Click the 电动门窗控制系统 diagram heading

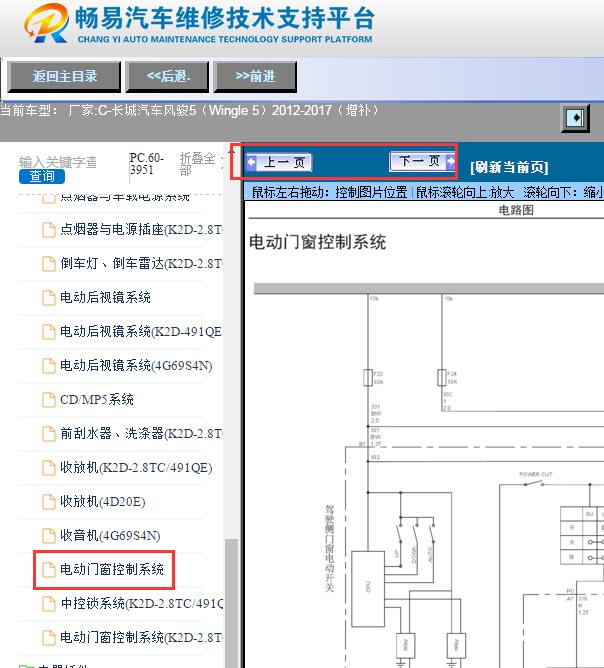(317, 242)
